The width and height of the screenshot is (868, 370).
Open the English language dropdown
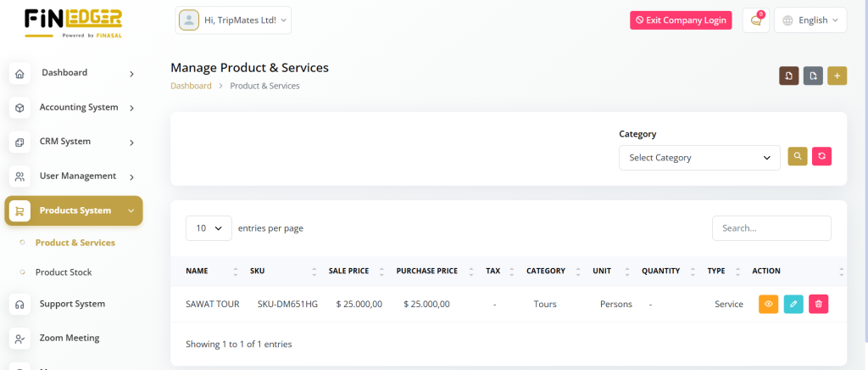point(810,20)
